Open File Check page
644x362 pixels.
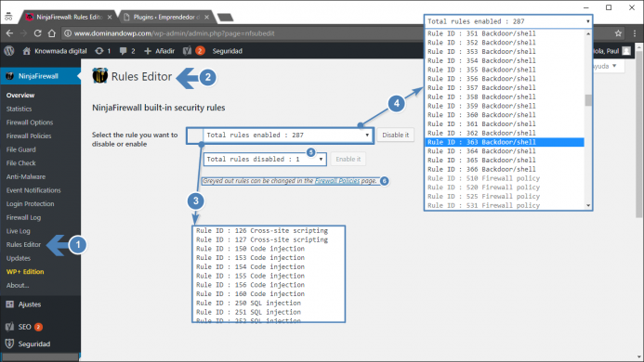click(x=21, y=163)
